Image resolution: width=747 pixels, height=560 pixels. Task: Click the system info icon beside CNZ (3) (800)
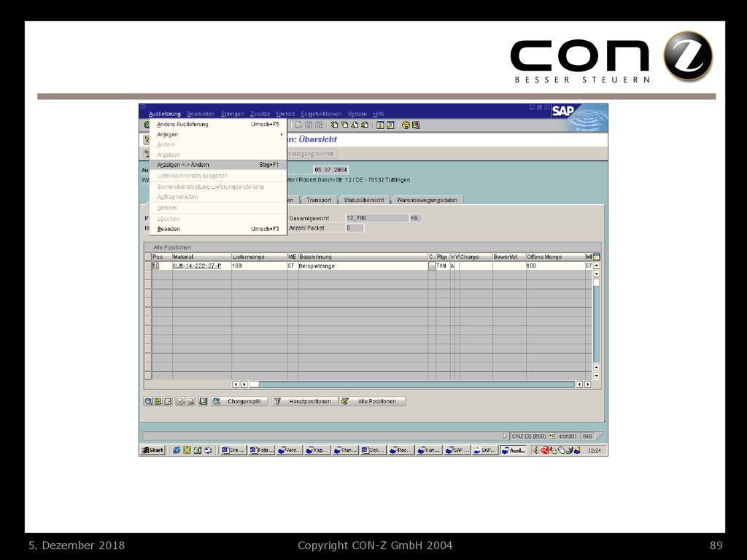coord(551,436)
